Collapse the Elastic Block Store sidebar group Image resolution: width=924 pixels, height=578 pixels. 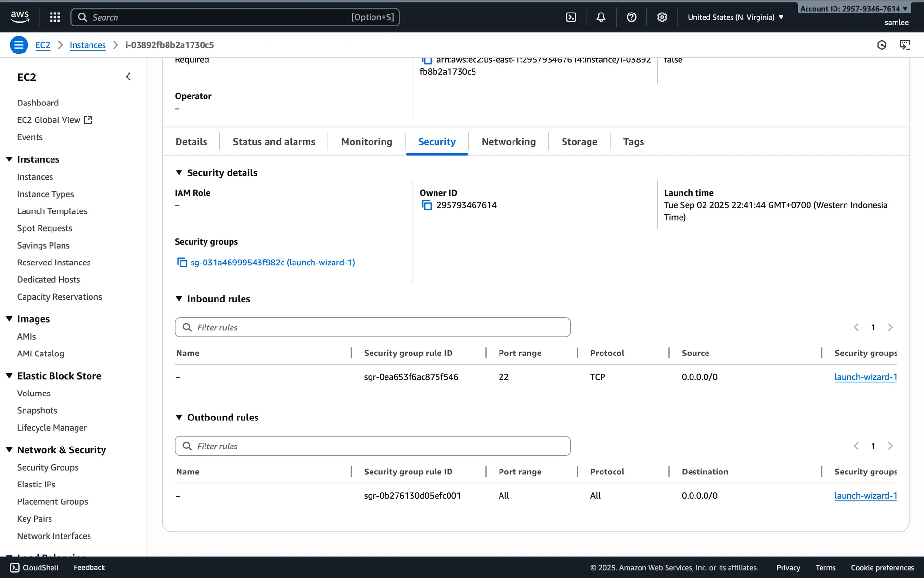point(9,376)
